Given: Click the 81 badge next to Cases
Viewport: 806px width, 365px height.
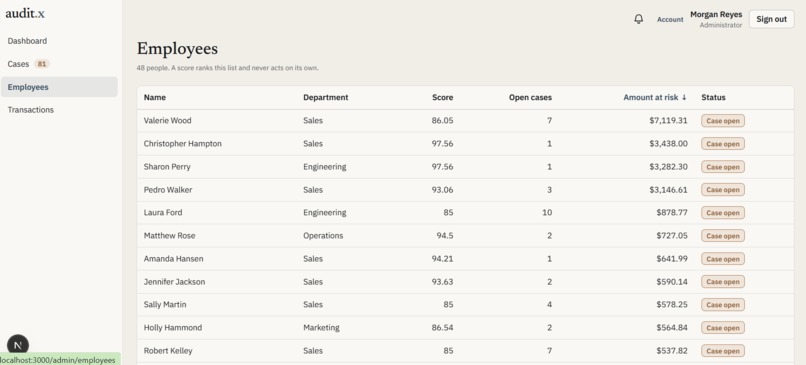Looking at the screenshot, I should pos(42,64).
